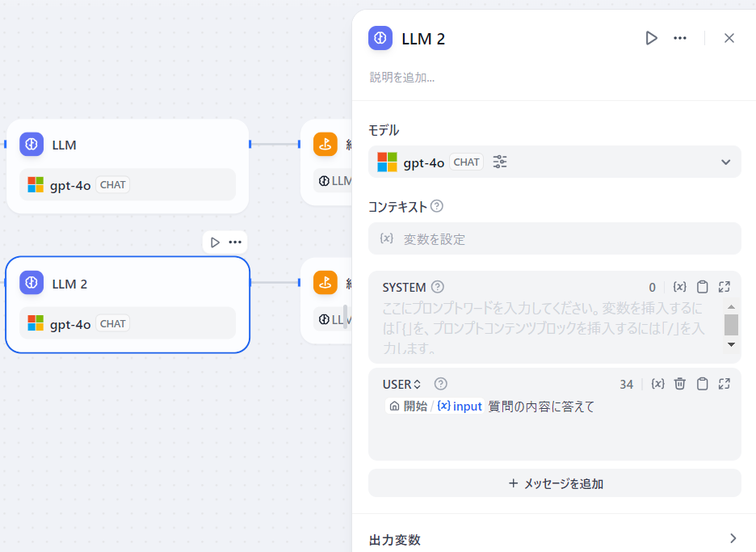
Task: Open model parameter settings sliders icon
Action: (x=500, y=162)
